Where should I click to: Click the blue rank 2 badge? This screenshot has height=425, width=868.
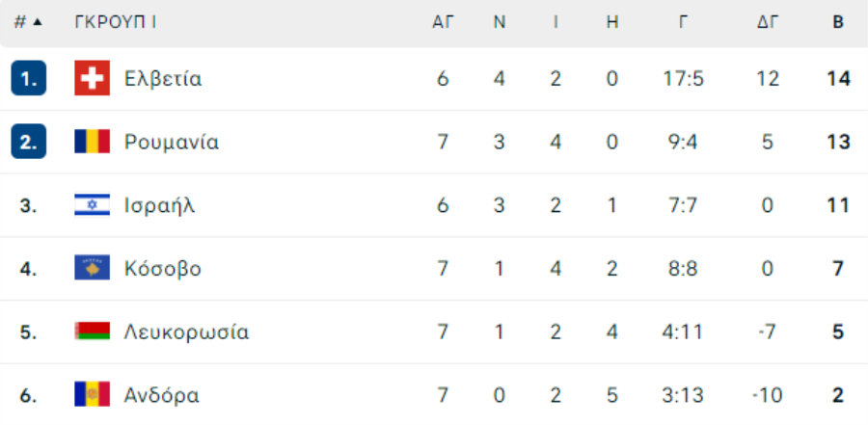(x=28, y=142)
